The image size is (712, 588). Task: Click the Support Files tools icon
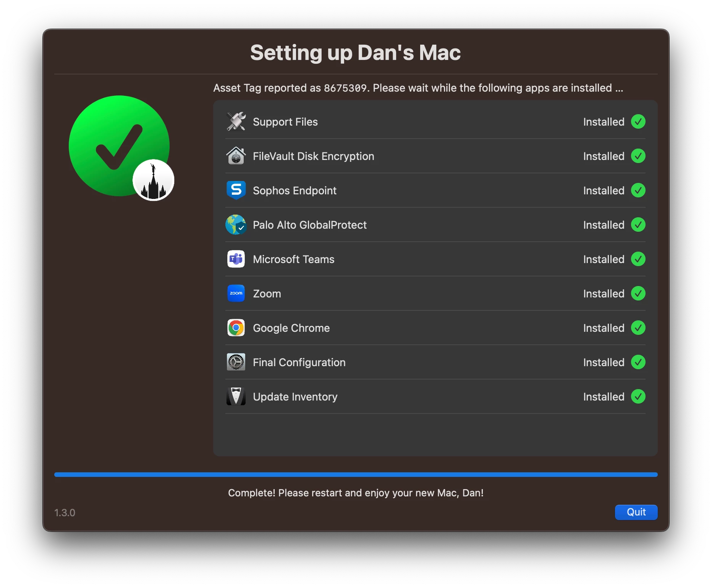[236, 121]
